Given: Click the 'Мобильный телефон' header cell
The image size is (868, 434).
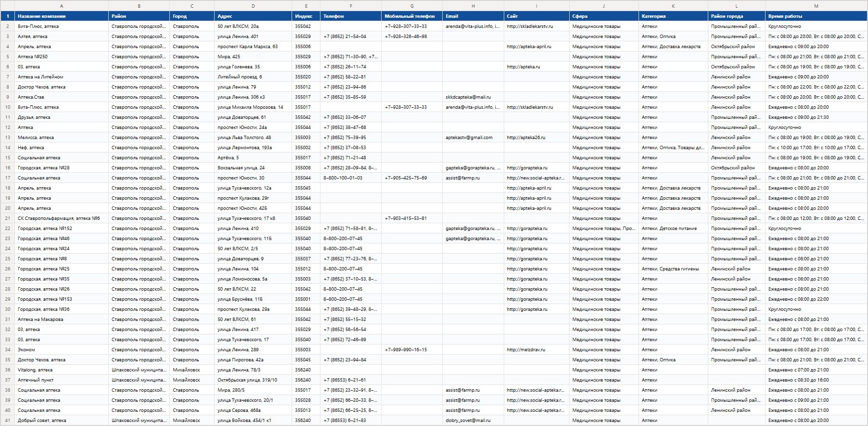Looking at the screenshot, I should 412,16.
